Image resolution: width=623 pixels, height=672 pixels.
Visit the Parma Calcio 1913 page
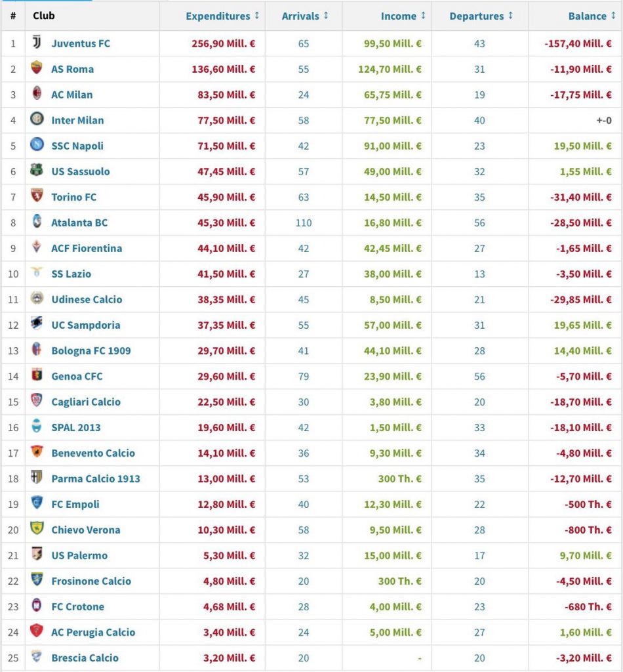pos(96,478)
